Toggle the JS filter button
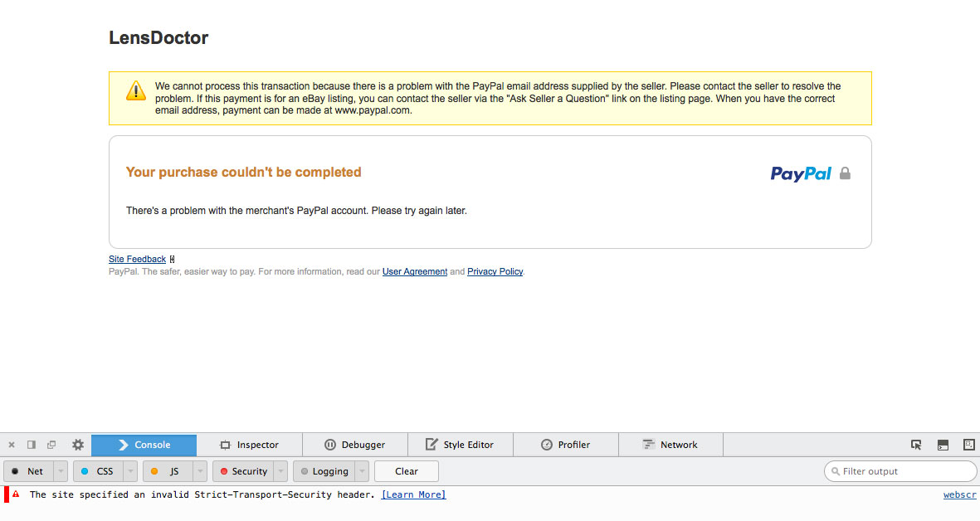 point(168,471)
